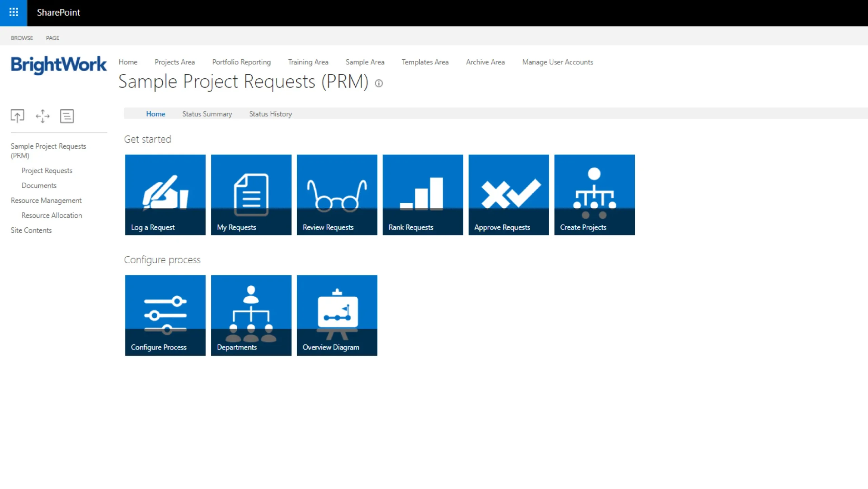Open the BROWSE ribbon tab
Image resolution: width=868 pixels, height=489 pixels.
coord(22,38)
